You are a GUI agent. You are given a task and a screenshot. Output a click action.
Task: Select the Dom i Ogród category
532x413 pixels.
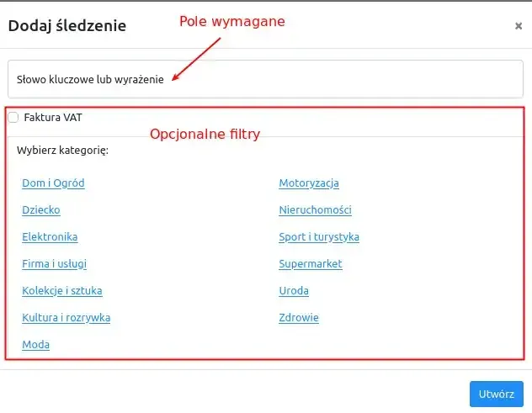tap(53, 183)
